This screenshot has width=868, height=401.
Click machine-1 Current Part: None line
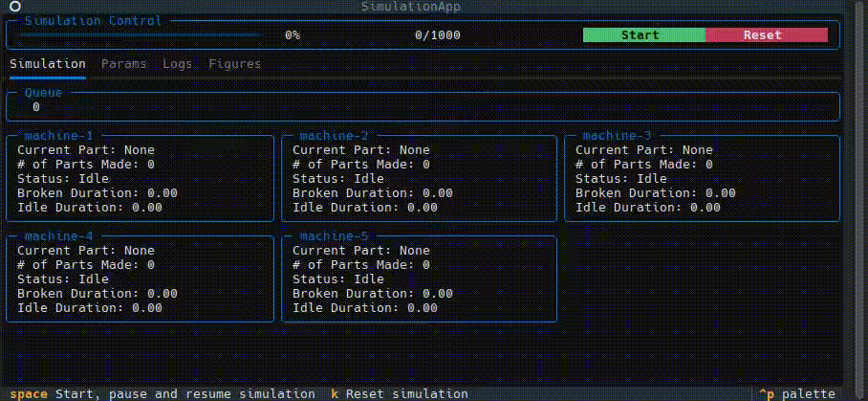(86, 150)
